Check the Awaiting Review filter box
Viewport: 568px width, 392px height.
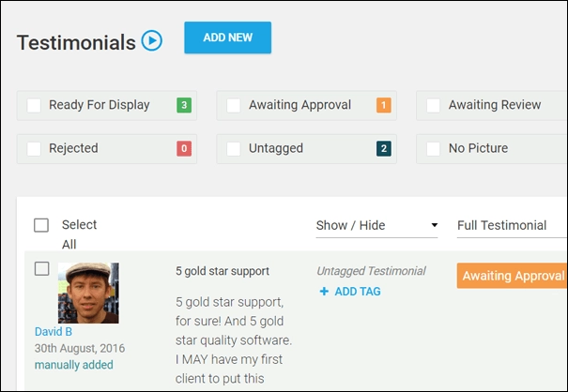(x=433, y=106)
